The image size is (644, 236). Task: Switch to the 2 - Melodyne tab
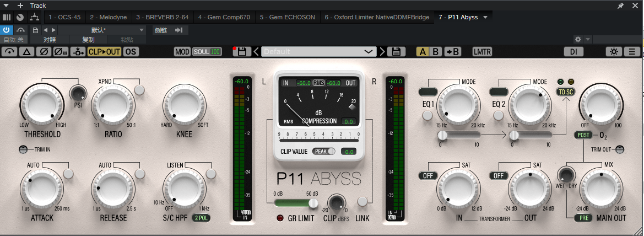pos(109,17)
